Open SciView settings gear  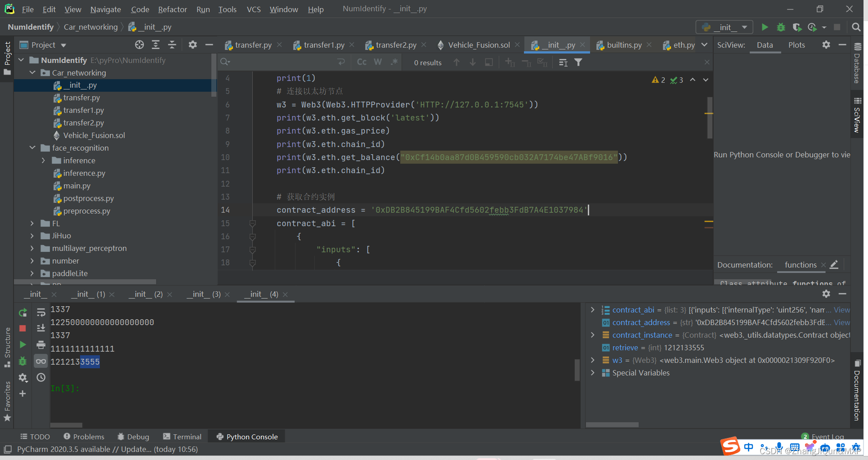click(x=826, y=45)
